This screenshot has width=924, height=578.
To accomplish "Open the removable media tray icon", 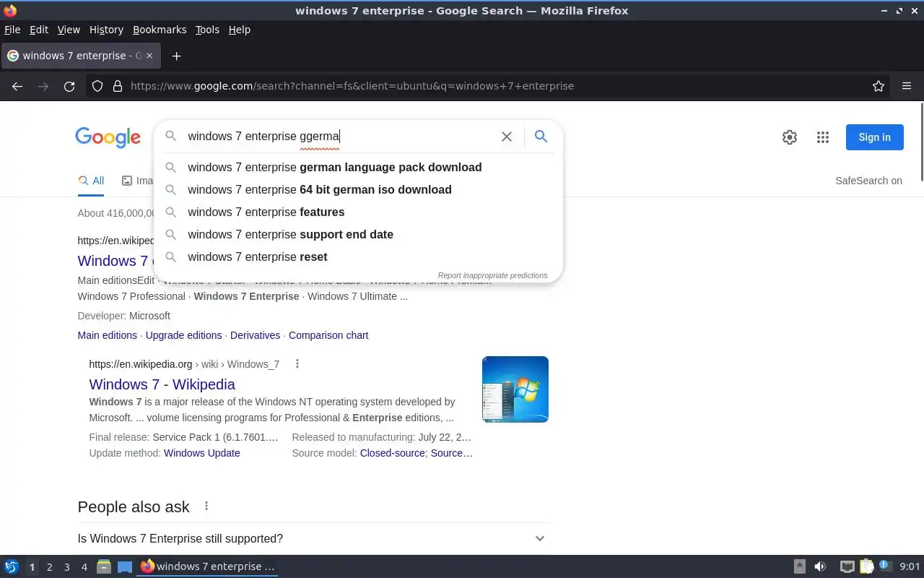I will pos(799,566).
